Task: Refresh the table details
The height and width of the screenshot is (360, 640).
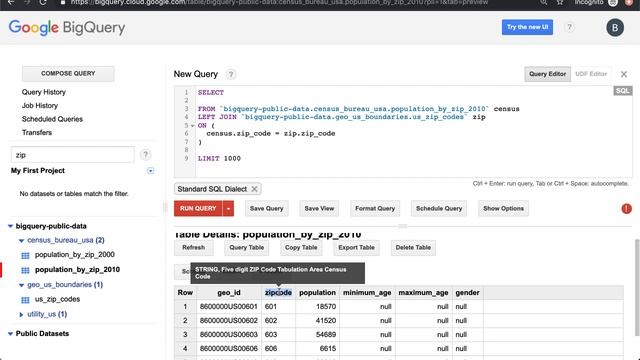Action: 193,248
